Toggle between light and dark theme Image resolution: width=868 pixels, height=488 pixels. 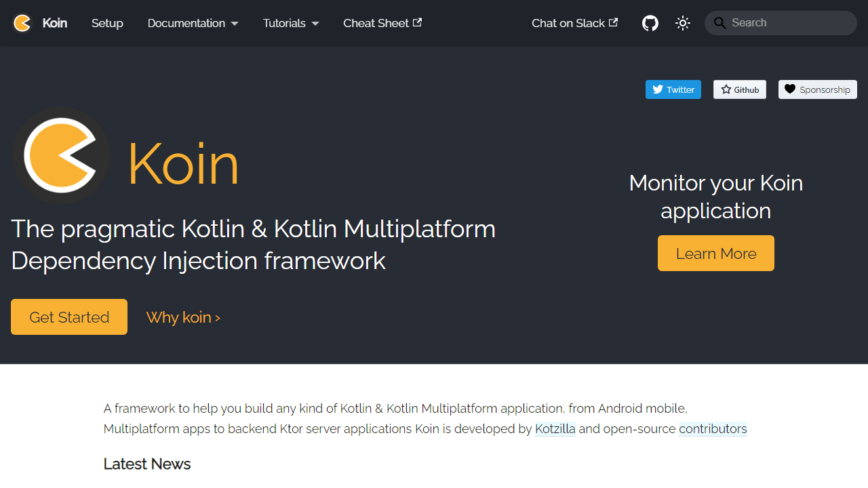682,22
